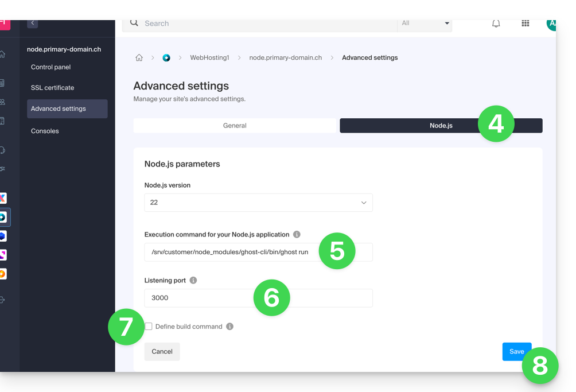
Task: Select the highlighted web hosting icon in rail
Action: point(3,217)
